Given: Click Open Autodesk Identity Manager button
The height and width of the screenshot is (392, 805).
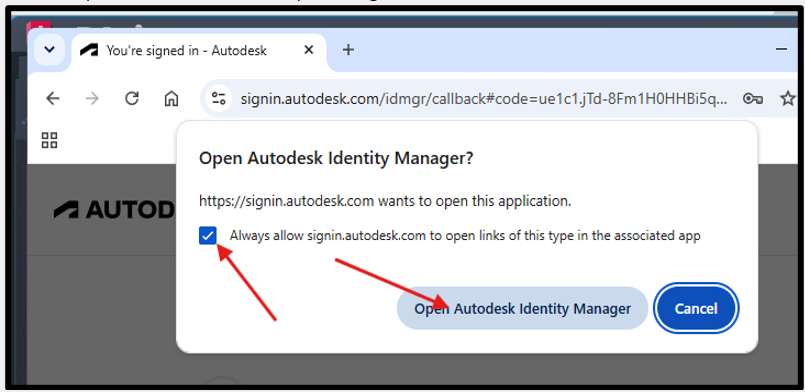Looking at the screenshot, I should (522, 309).
